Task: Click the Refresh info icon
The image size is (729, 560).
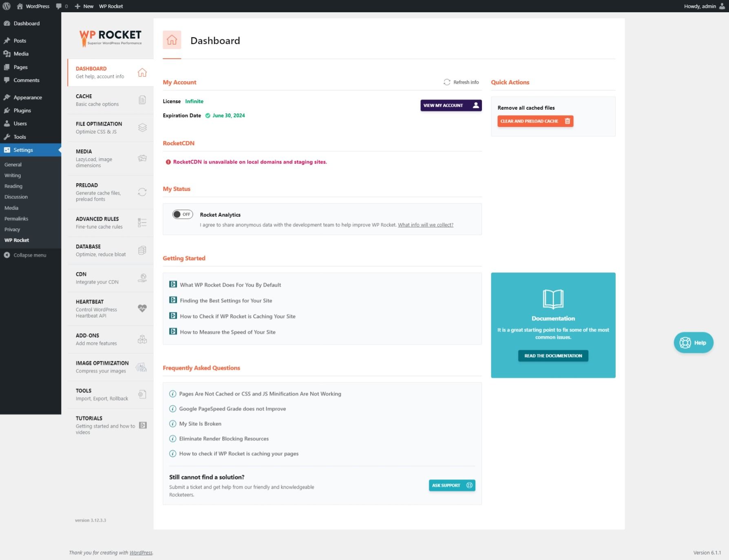Action: [x=447, y=82]
